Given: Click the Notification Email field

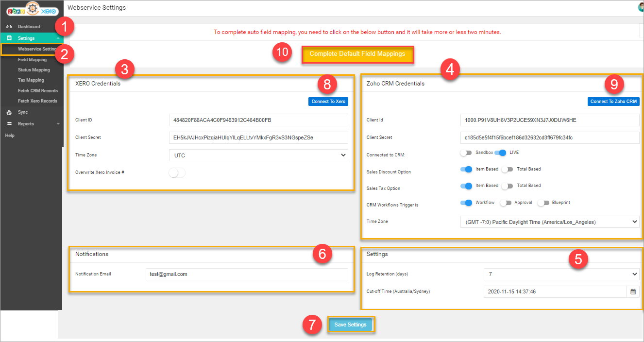Looking at the screenshot, I should [x=247, y=274].
